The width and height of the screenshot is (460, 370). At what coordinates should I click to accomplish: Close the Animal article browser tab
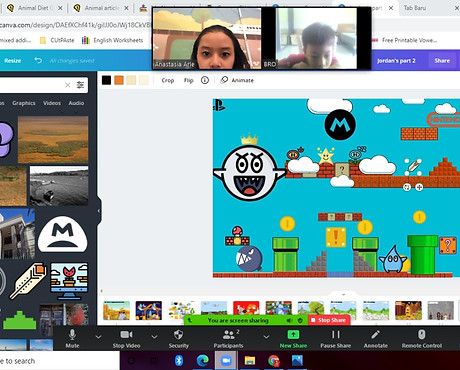(126, 8)
